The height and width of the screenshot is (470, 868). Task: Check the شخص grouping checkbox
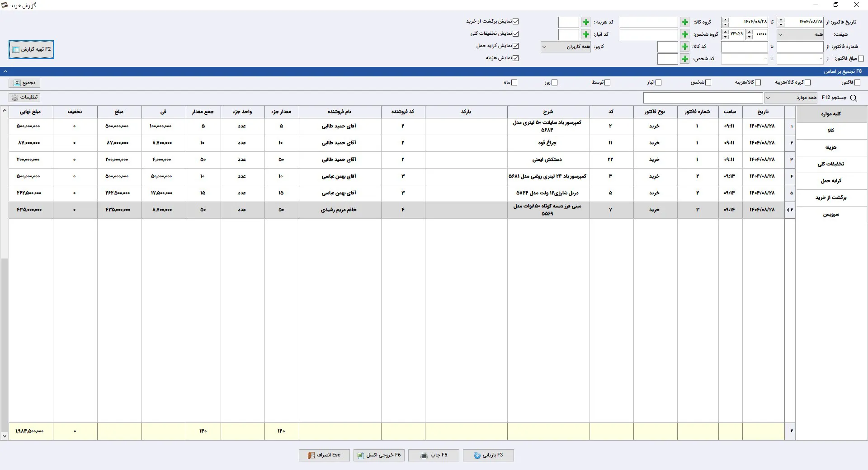(x=708, y=82)
